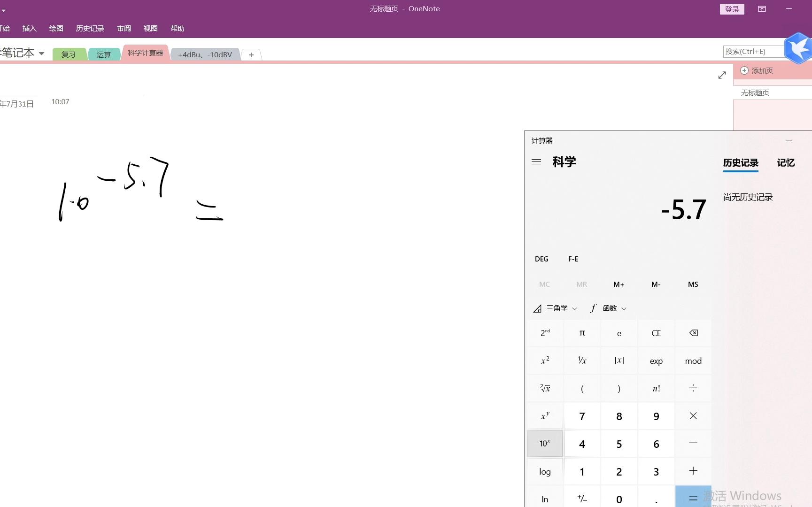The image size is (812, 507).
Task: Click the ribbon display options icon
Action: (762, 9)
